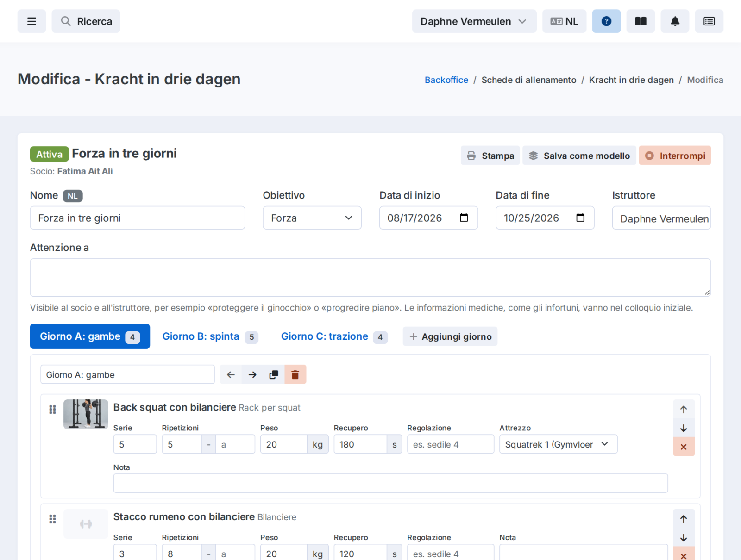Switch to Giorno C: trazione tab
This screenshot has width=741, height=560.
[334, 336]
